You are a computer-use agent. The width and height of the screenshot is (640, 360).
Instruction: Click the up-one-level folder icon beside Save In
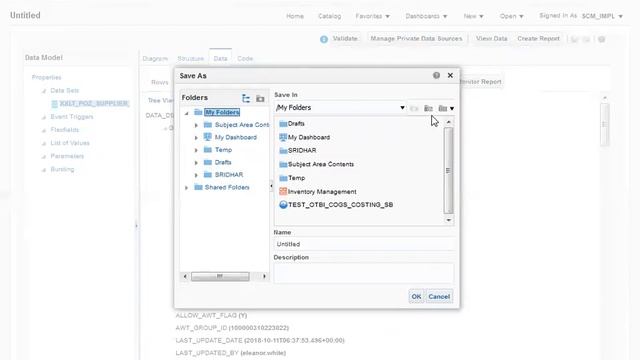pyautogui.click(x=414, y=108)
